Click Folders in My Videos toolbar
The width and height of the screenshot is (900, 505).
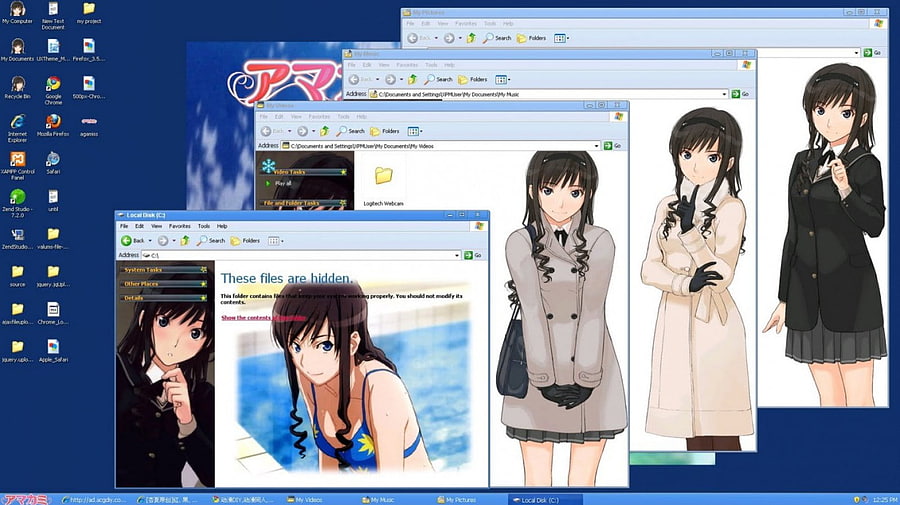pyautogui.click(x=385, y=131)
